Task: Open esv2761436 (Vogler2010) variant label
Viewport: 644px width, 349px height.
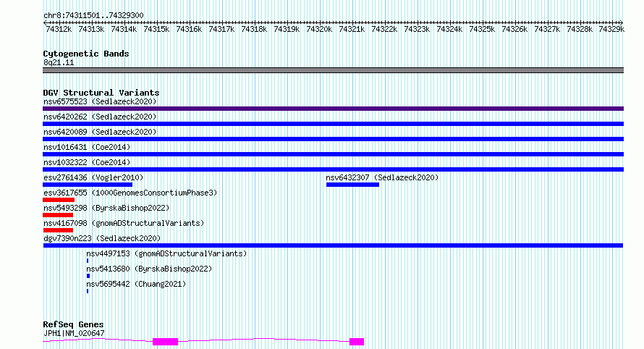Action: point(93,177)
